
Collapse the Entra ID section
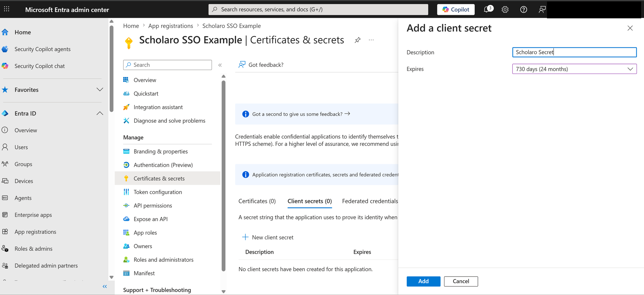click(x=100, y=113)
